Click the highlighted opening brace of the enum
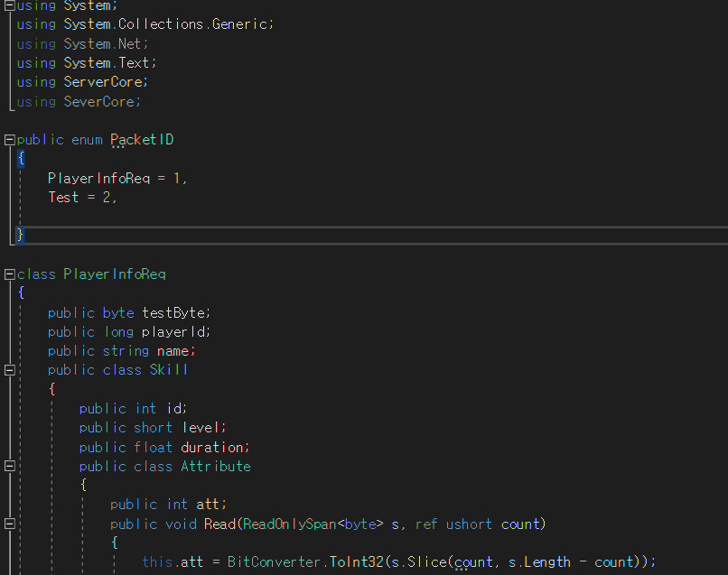The height and width of the screenshot is (575, 728). [x=21, y=158]
